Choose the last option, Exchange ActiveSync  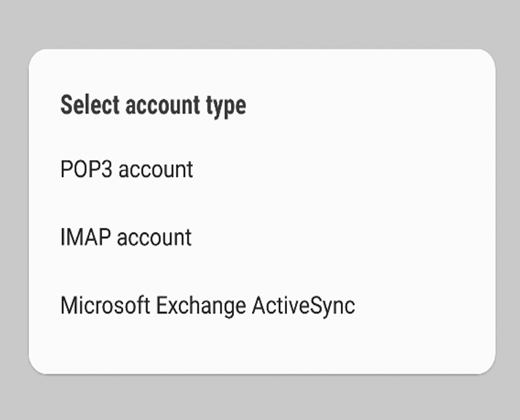pos(262,305)
